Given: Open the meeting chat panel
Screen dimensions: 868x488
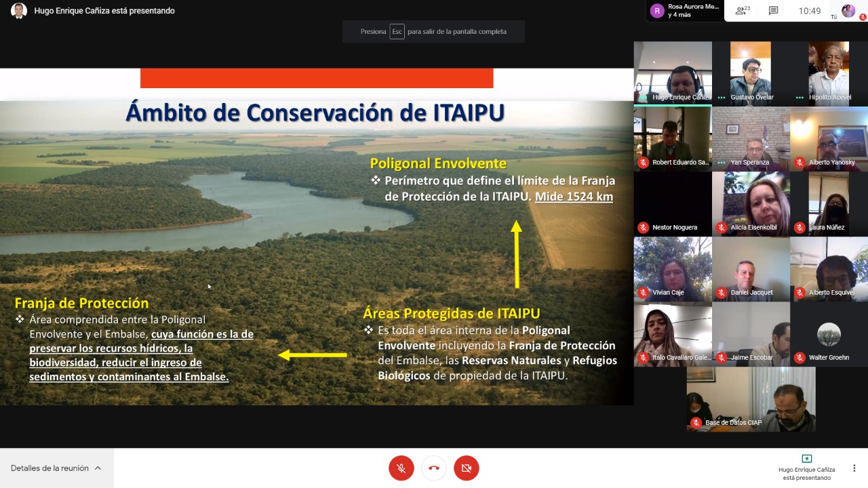Looking at the screenshot, I should [x=773, y=11].
